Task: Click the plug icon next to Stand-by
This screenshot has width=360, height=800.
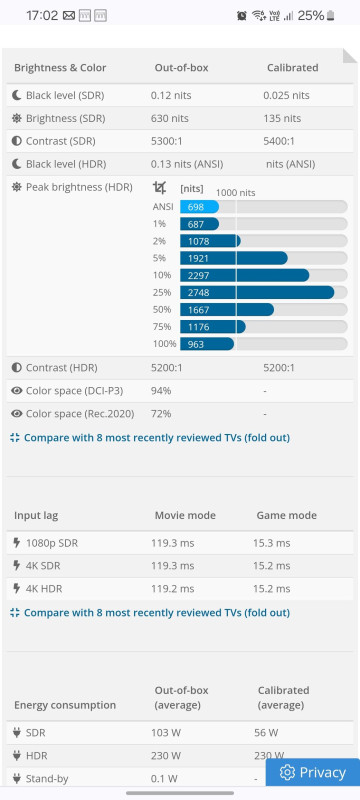Action: [x=17, y=779]
